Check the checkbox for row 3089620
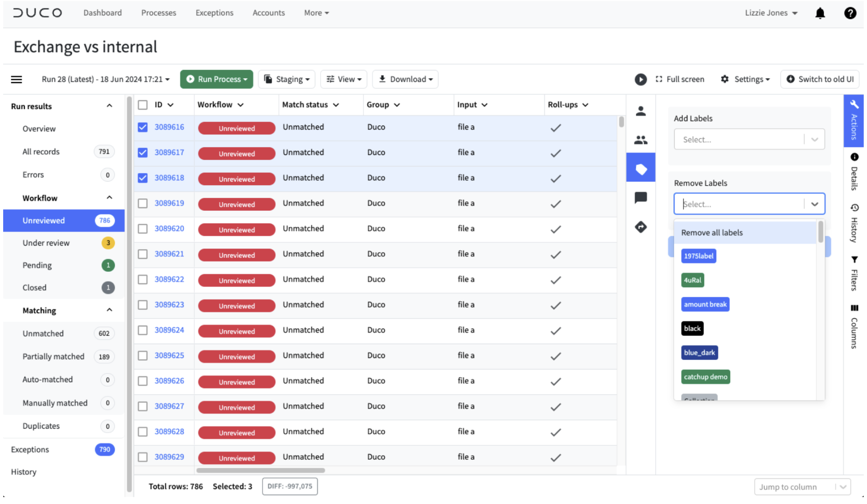The width and height of the screenshot is (867, 504). click(142, 229)
